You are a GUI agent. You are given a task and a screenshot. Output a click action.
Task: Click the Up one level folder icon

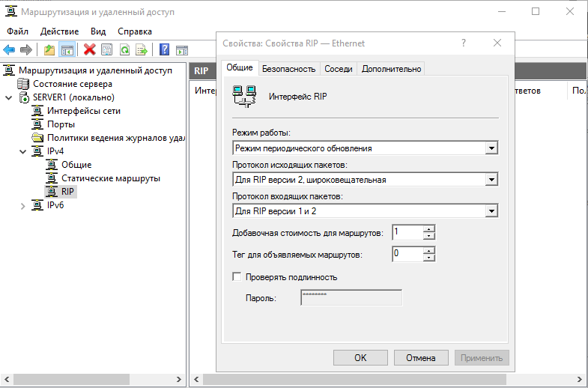pos(49,49)
